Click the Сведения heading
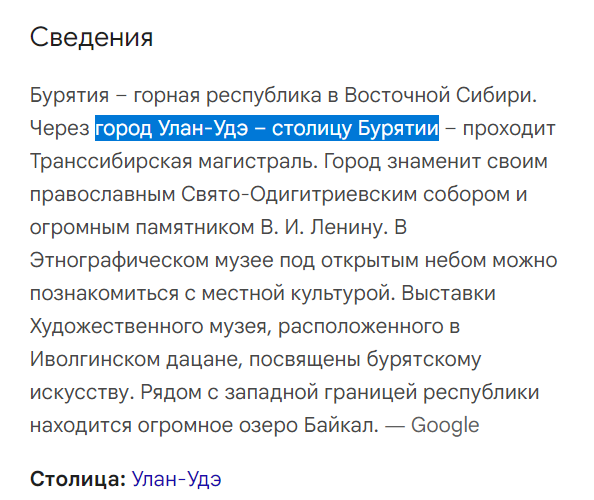 tap(91, 37)
